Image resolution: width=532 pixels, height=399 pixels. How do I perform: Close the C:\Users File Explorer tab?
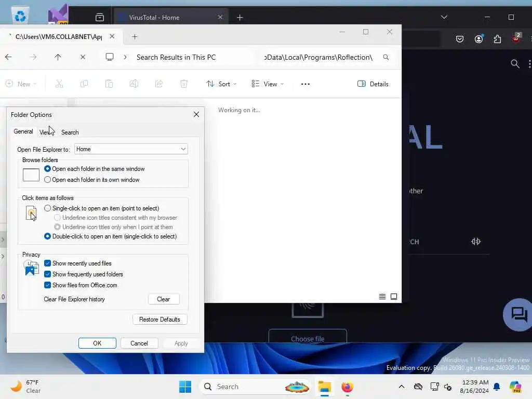(112, 36)
